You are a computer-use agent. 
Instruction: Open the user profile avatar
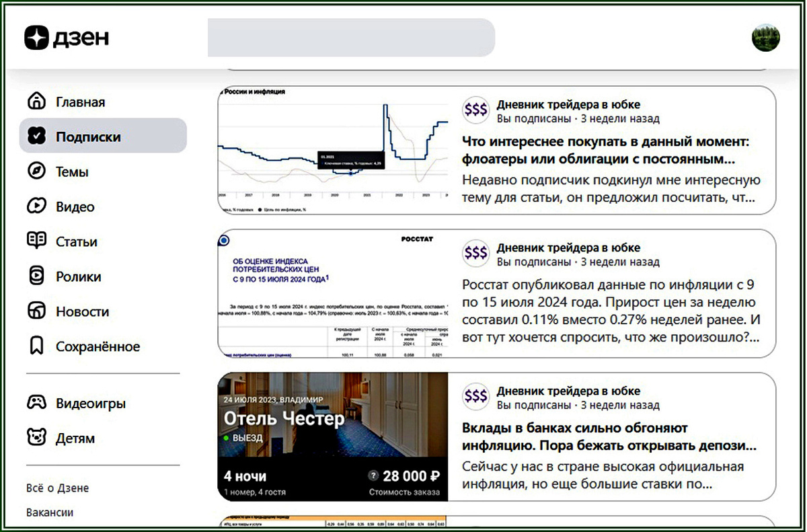point(766,38)
